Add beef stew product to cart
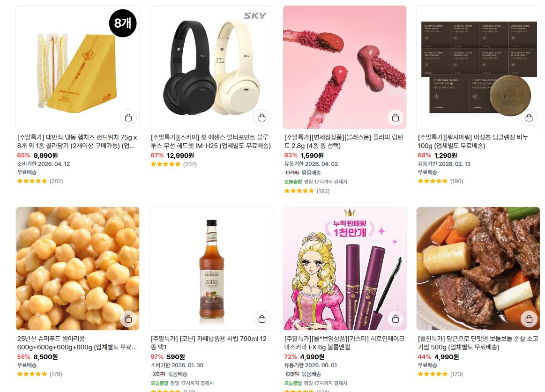Image resolution: width=545 pixels, height=392 pixels. pos(529,318)
